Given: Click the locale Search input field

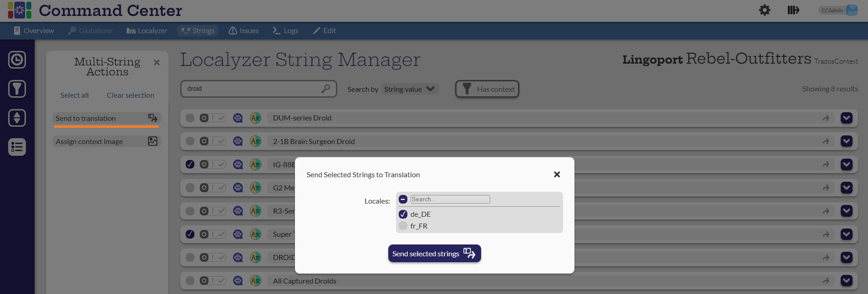Looking at the screenshot, I should tap(450, 199).
